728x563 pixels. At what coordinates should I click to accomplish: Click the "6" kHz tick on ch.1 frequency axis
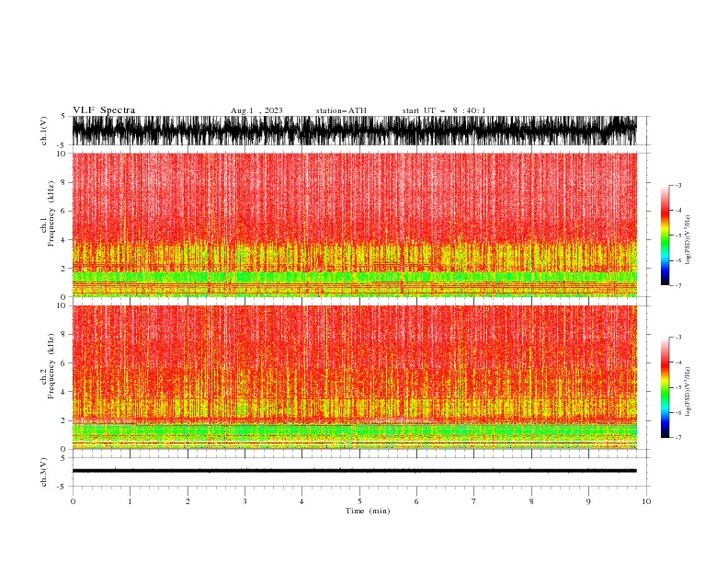[x=63, y=211]
